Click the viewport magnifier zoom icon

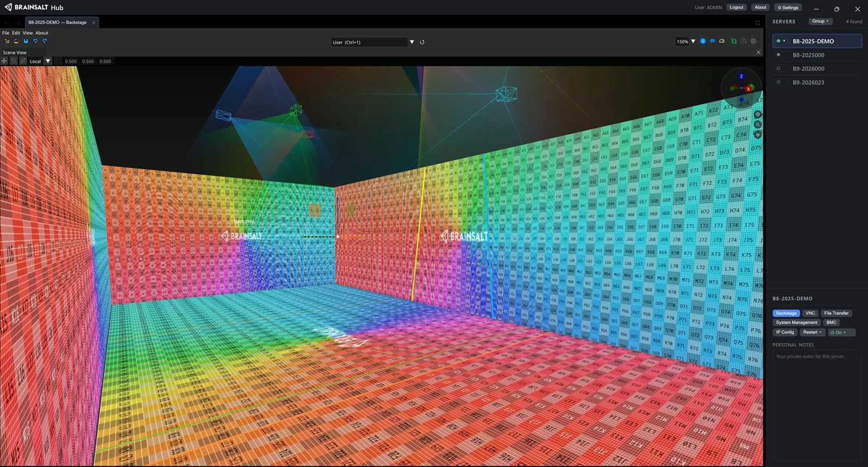(757, 124)
